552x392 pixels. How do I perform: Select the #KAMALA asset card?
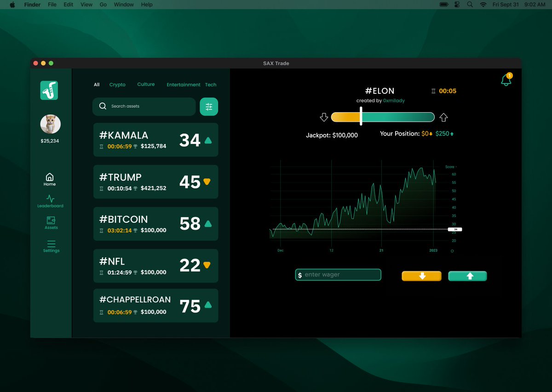[155, 140]
